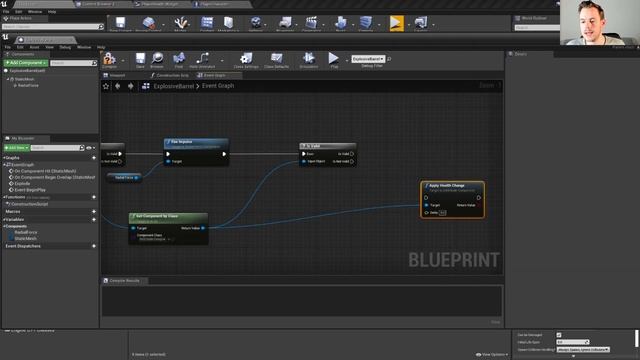The width and height of the screenshot is (640, 360).
Task: Navigate back with the graph back arrow
Action: pyautogui.click(x=118, y=86)
